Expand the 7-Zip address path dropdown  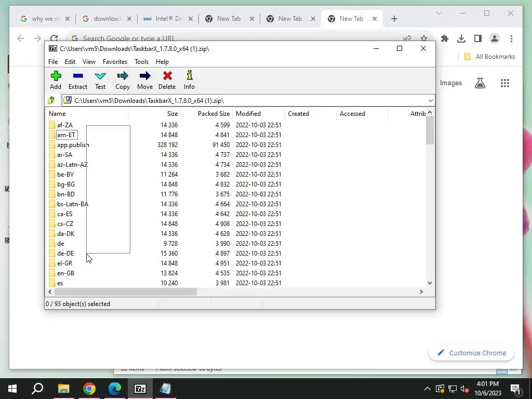click(x=430, y=101)
